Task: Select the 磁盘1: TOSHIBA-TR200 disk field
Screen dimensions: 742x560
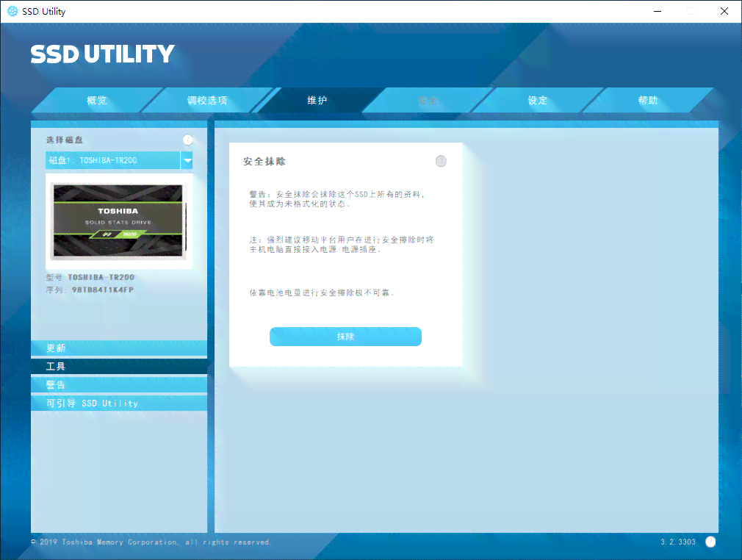Action: (x=112, y=160)
